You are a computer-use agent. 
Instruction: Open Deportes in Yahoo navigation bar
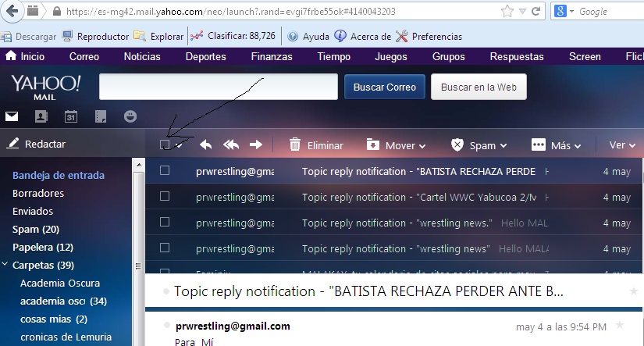point(206,57)
